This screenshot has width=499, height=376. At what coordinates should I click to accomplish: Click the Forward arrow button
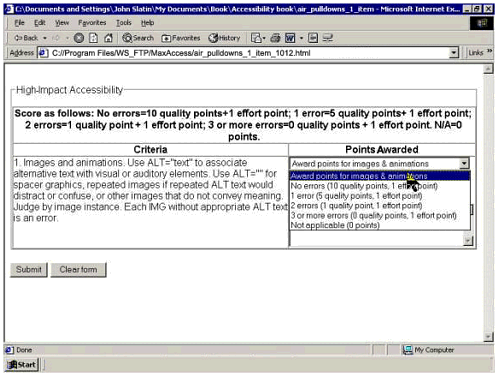(57, 38)
